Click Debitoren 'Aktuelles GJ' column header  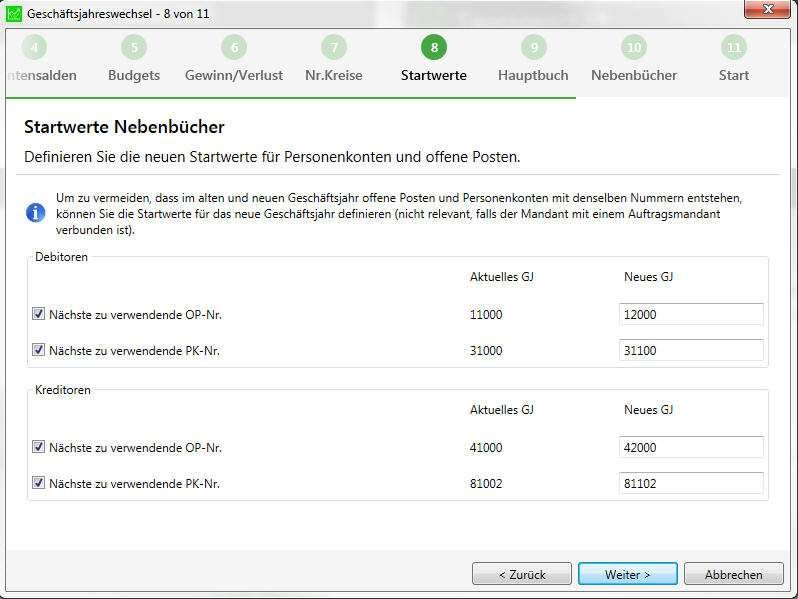502,277
